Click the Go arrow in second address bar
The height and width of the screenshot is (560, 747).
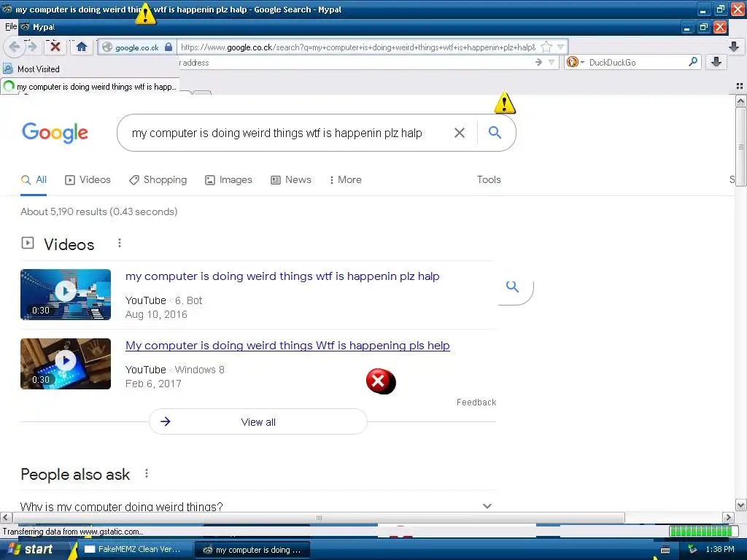click(x=538, y=63)
